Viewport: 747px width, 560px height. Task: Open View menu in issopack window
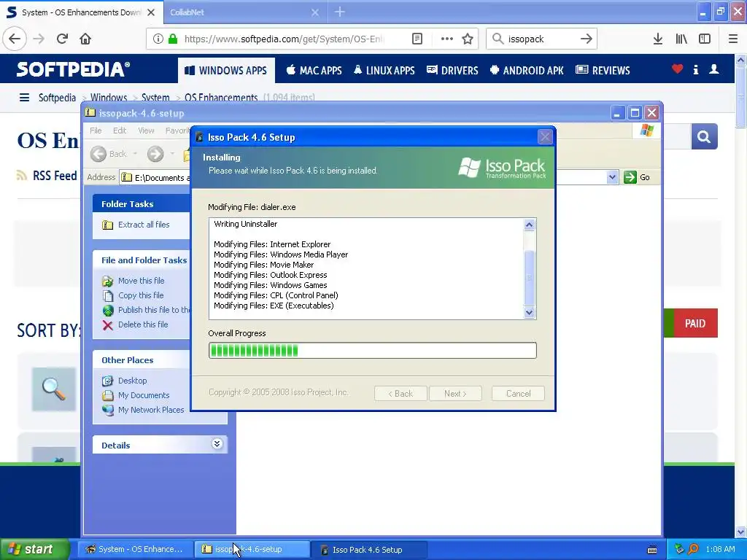click(146, 131)
